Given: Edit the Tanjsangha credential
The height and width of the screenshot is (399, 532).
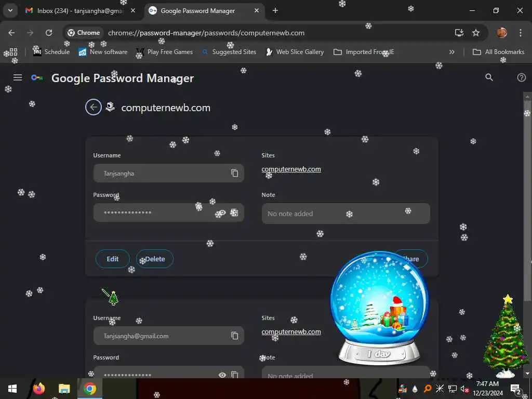Looking at the screenshot, I should click(113, 259).
